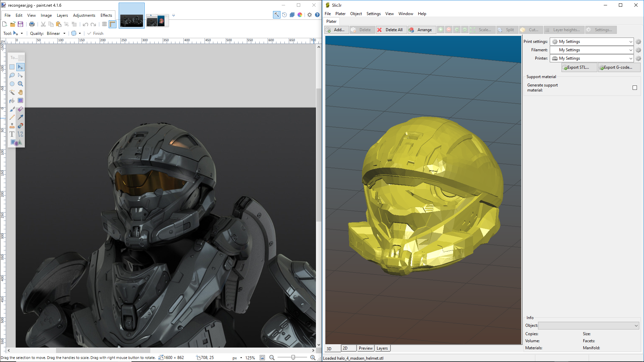Select the Line/Curve tool
Image resolution: width=644 pixels, height=362 pixels.
coord(20,134)
